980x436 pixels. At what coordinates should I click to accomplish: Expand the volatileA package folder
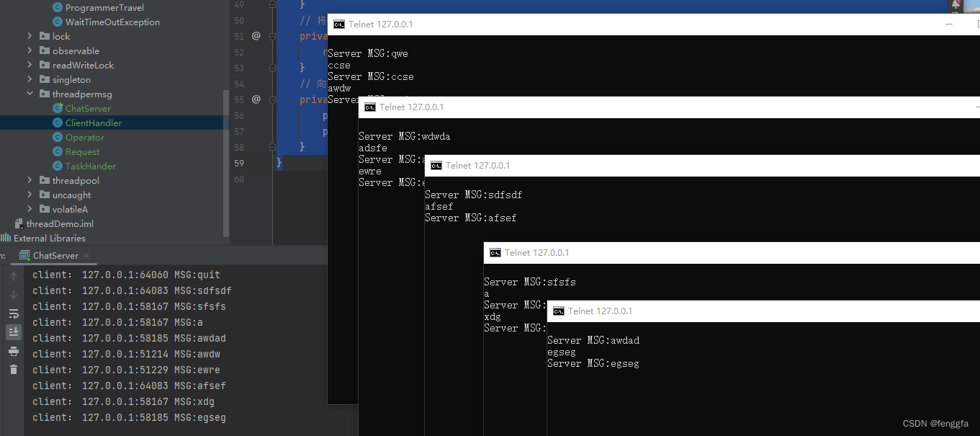30,209
